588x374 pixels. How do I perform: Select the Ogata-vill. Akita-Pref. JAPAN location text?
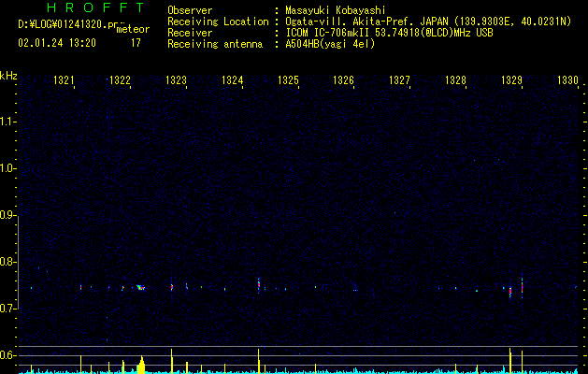tap(428, 22)
